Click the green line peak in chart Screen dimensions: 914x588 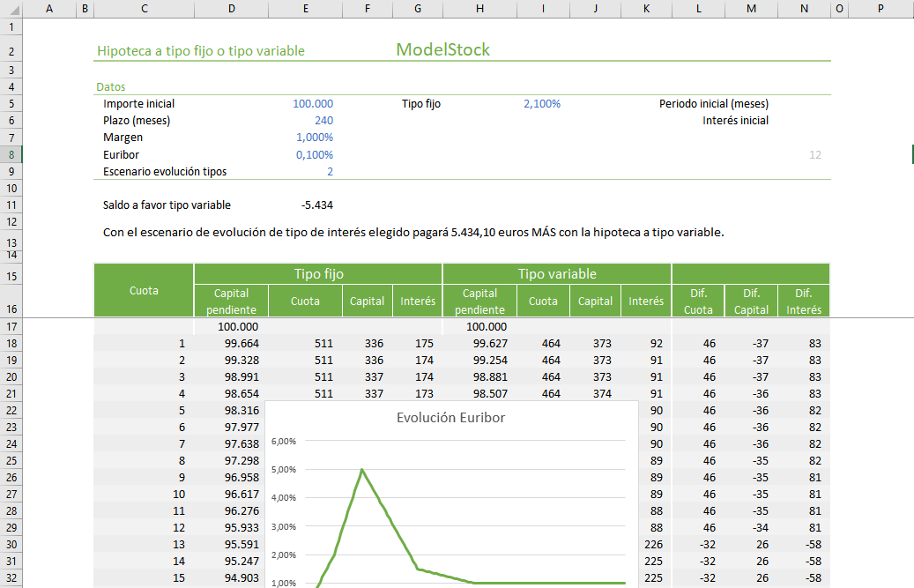[x=361, y=470]
